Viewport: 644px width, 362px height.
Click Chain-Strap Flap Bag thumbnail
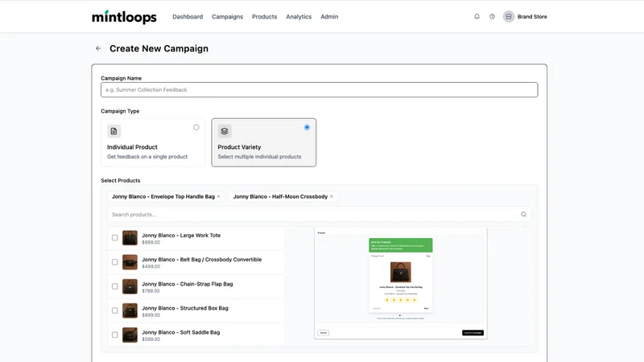(x=130, y=286)
